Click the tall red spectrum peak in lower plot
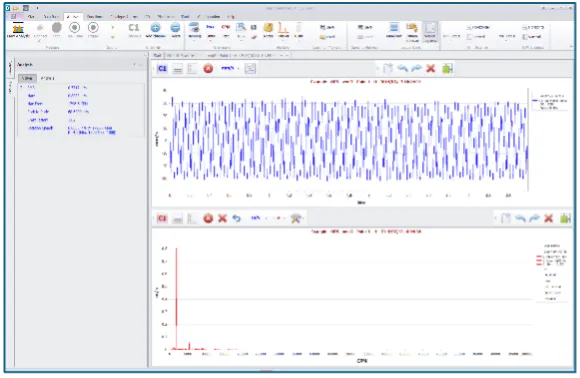Image resolution: width=580 pixels, height=378 pixels. 176,298
